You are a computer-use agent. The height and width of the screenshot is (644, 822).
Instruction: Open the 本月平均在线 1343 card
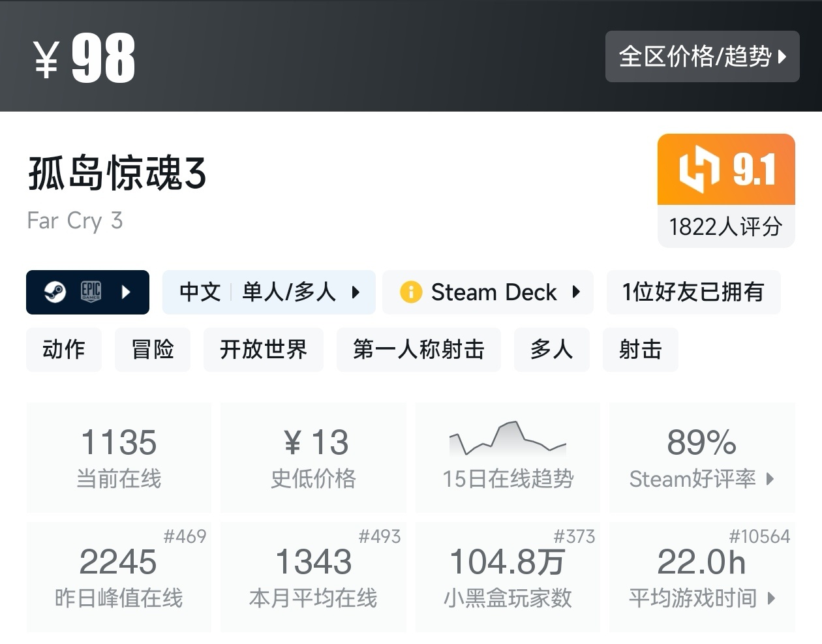pyautogui.click(x=313, y=577)
